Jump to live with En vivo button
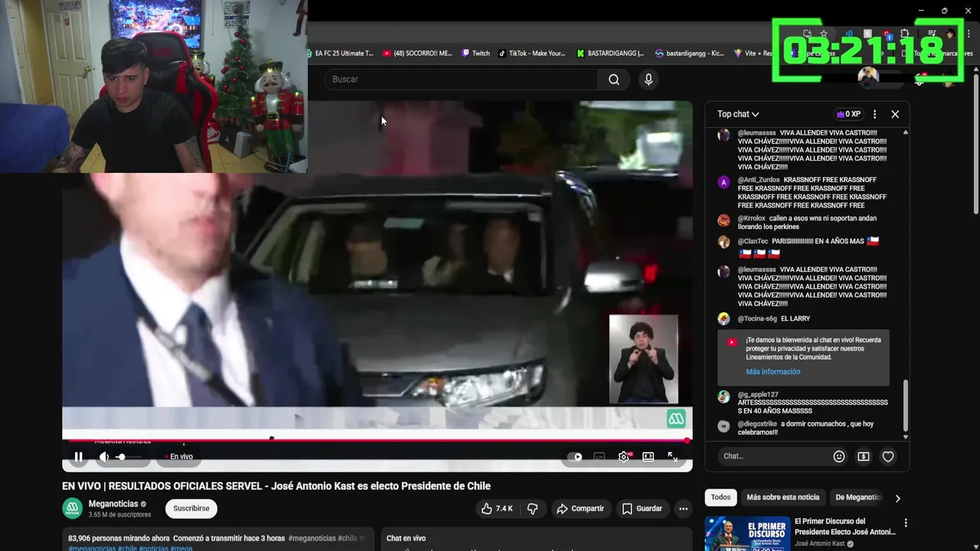Image resolution: width=980 pixels, height=551 pixels. coord(179,457)
